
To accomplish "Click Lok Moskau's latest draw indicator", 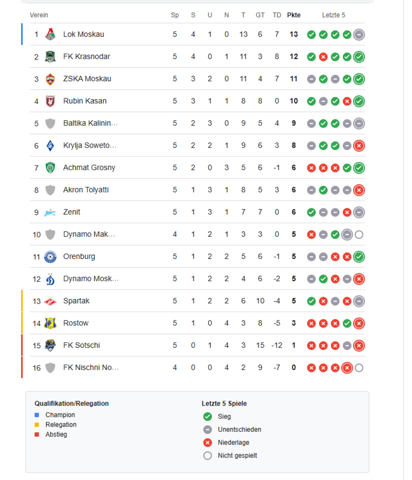I will pos(359,35).
